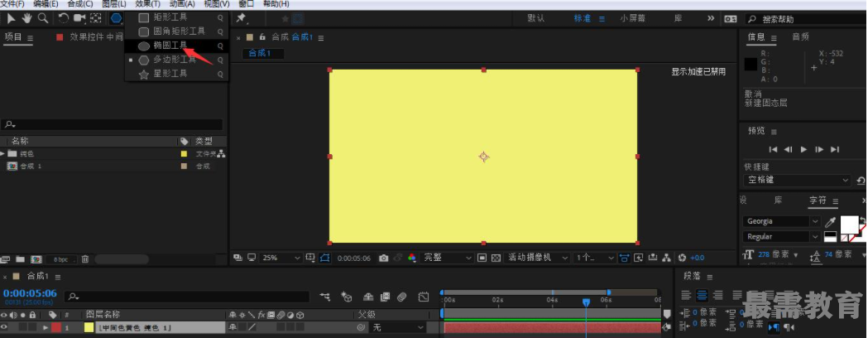The image size is (868, 338).
Task: Choose 多边形工具 from the shape flyout
Action: click(x=176, y=60)
